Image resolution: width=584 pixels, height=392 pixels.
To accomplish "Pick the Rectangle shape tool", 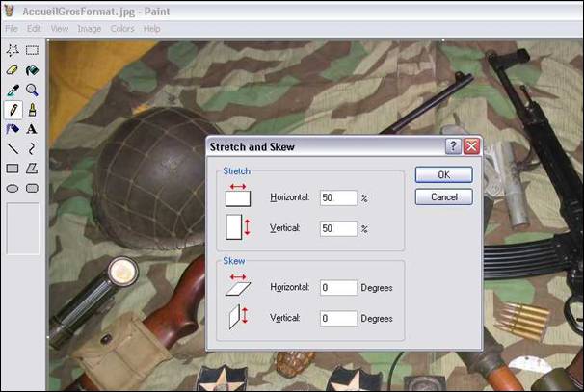I will [x=13, y=169].
